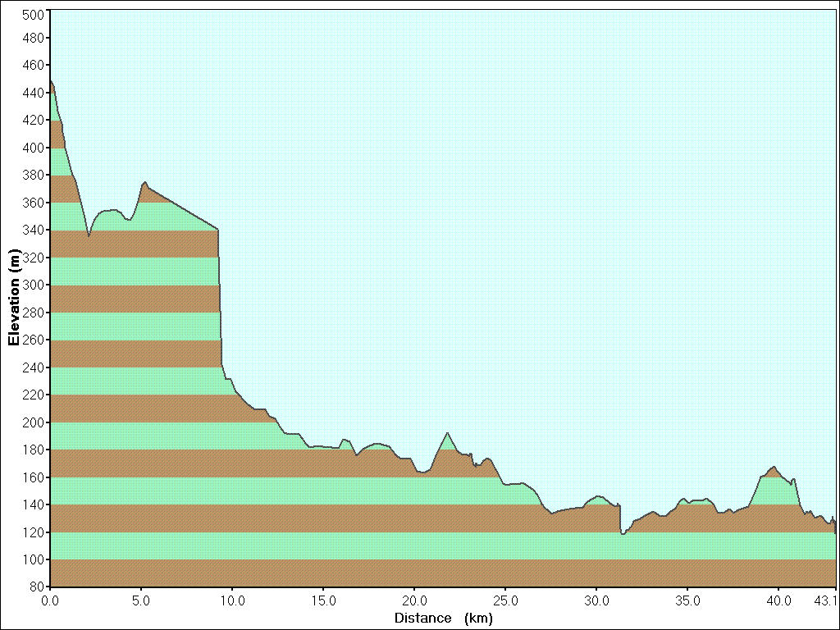This screenshot has height=630, width=840.
Task: Click the 300 tick label on the elevation axis
Action: click(34, 285)
